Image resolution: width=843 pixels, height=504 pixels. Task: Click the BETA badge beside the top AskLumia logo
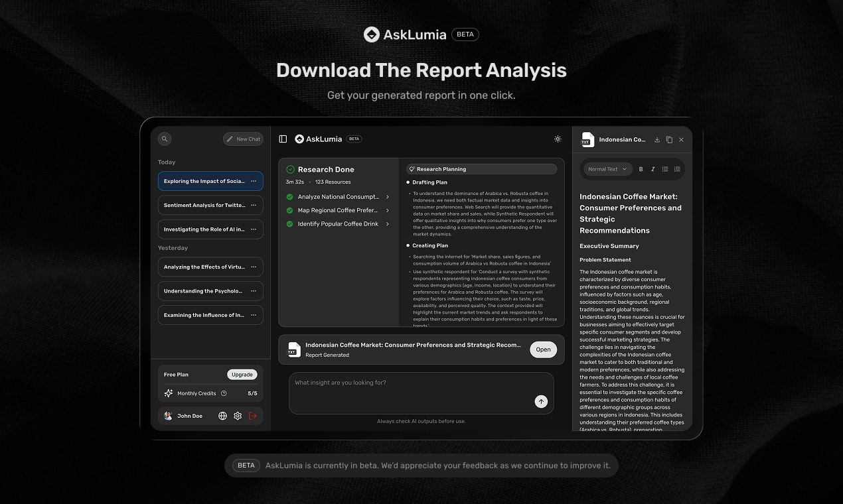(465, 34)
